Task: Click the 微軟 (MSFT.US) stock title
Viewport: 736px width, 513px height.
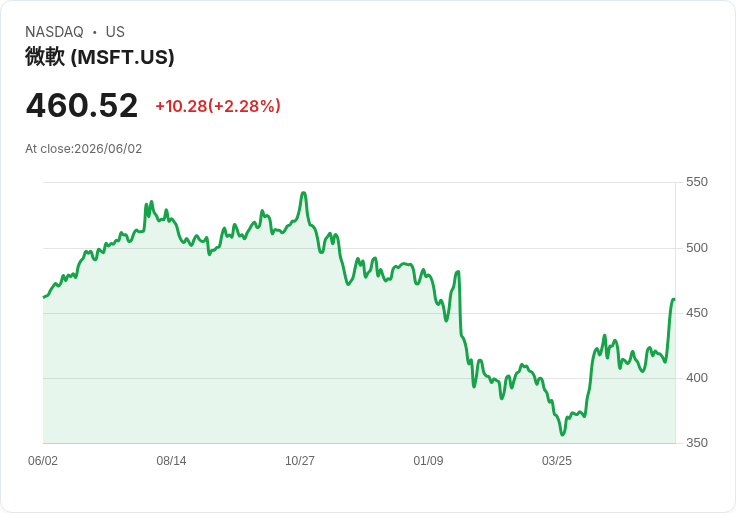Action: pyautogui.click(x=100, y=57)
